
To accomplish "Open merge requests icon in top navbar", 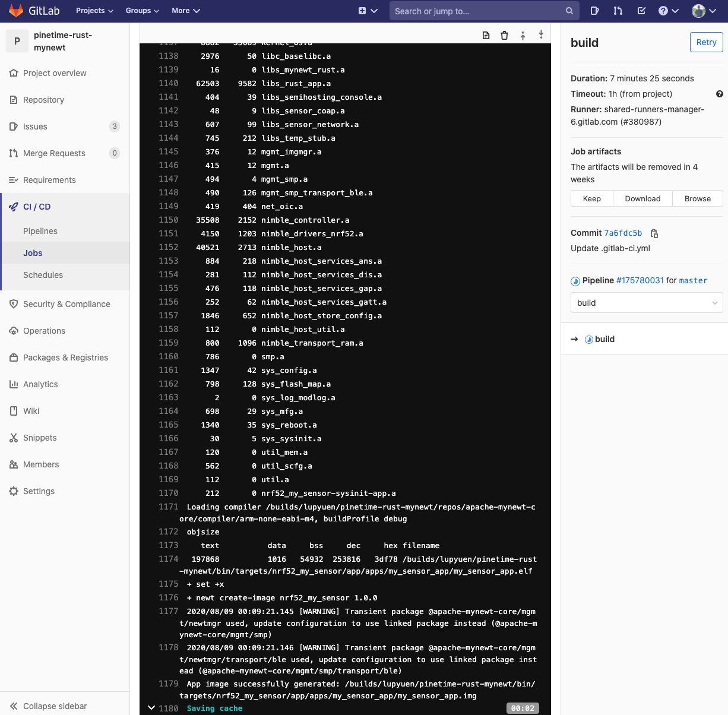I will tap(618, 11).
